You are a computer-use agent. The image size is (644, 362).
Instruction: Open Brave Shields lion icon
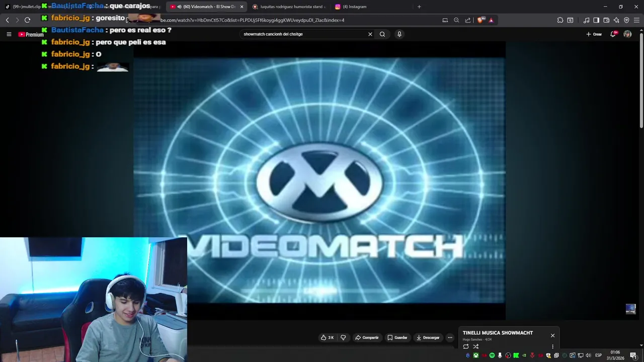(481, 20)
